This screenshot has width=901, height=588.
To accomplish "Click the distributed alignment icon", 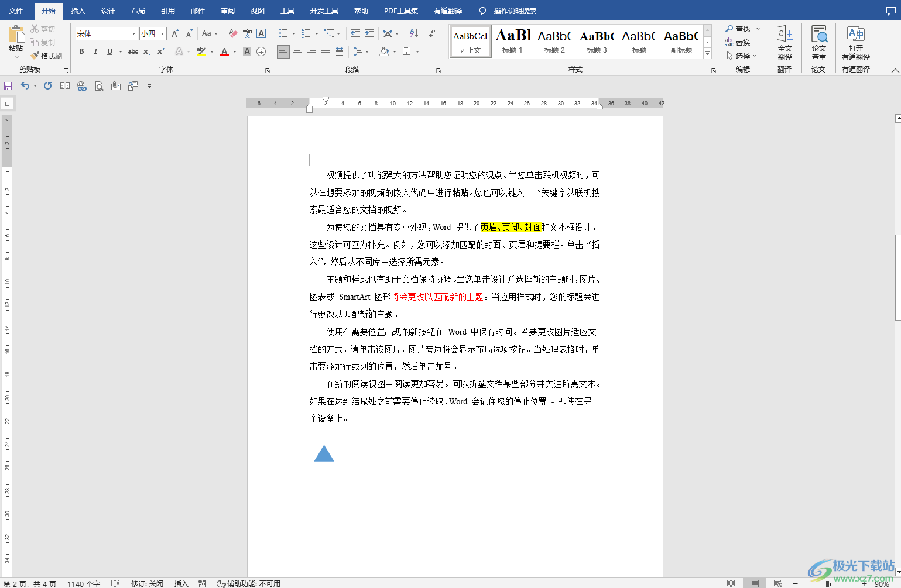I will 340,51.
